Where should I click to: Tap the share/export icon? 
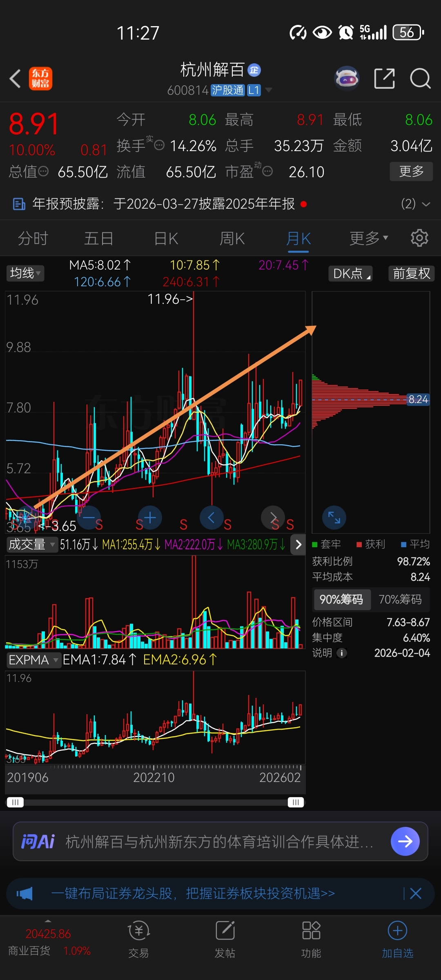click(x=384, y=78)
